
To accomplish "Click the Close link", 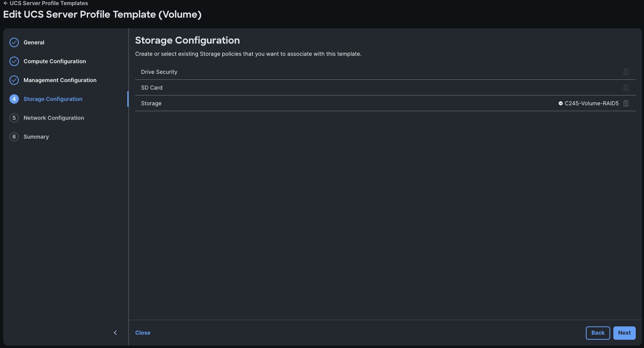I will 143,333.
